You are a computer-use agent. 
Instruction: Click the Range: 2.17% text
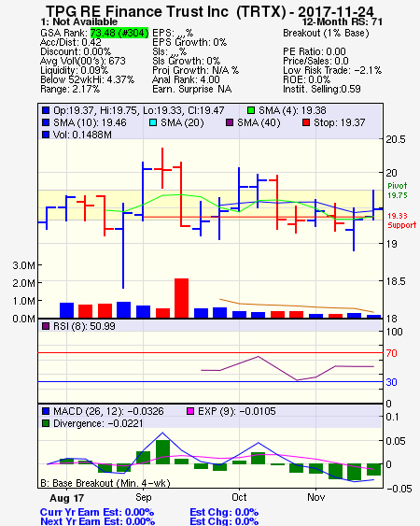[70, 90]
